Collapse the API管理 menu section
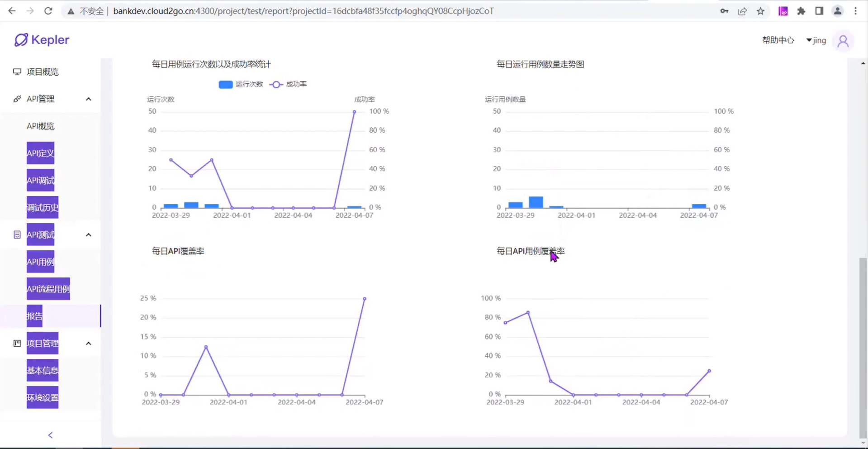Screen dimensions: 868x449 point(89,99)
